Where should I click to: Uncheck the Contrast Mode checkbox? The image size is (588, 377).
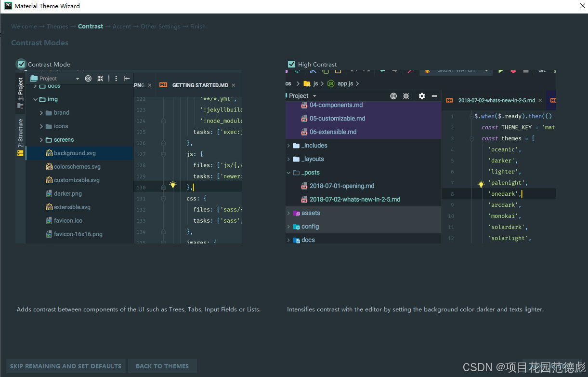(x=21, y=64)
